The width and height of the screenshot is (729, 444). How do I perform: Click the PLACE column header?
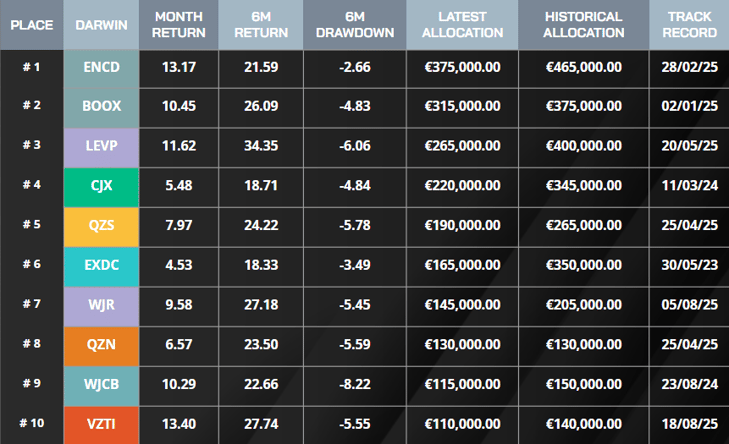click(x=31, y=25)
